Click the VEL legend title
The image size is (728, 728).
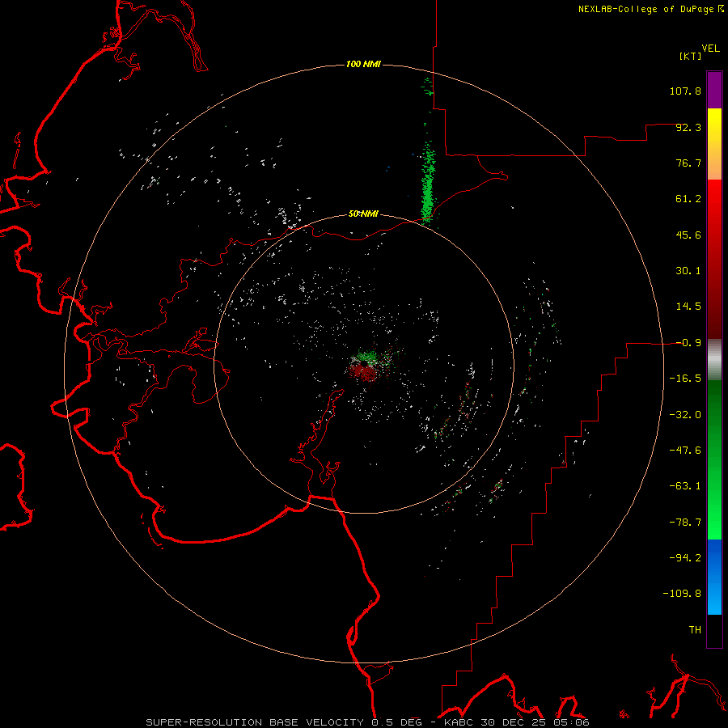(710, 48)
